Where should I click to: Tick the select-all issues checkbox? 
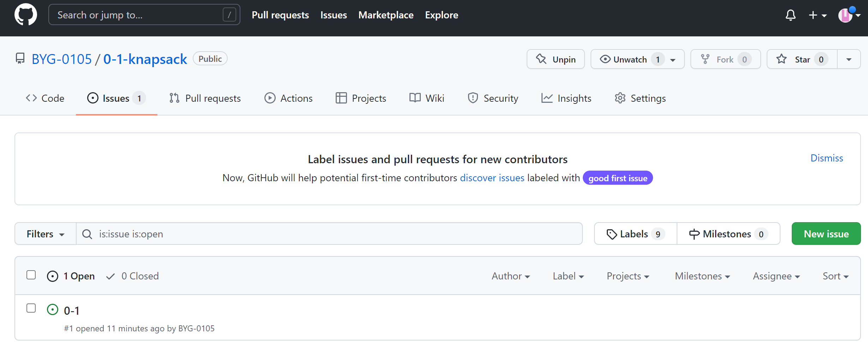pos(31,275)
